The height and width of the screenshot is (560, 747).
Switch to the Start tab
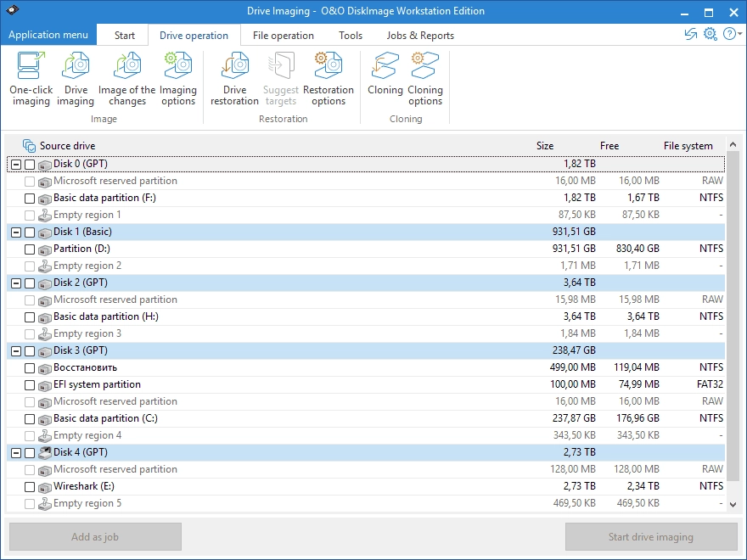click(x=124, y=36)
